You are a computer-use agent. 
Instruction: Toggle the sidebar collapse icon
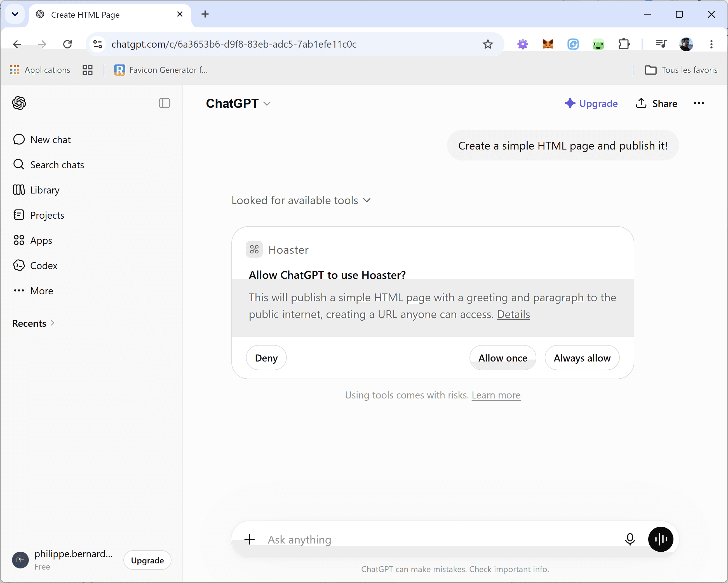click(165, 103)
